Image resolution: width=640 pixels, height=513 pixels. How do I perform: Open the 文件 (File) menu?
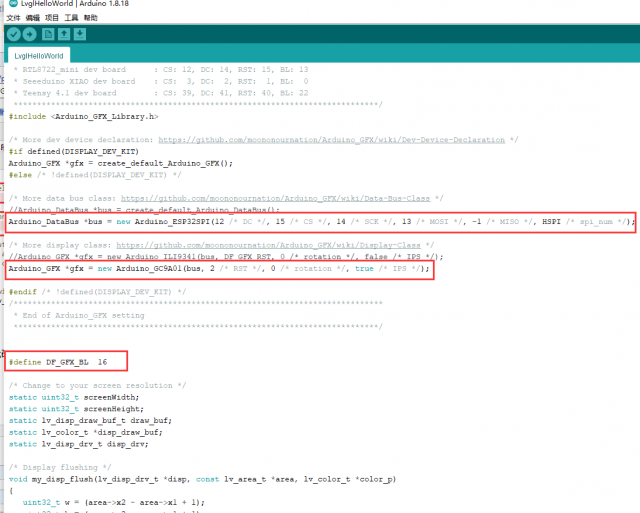(13, 18)
